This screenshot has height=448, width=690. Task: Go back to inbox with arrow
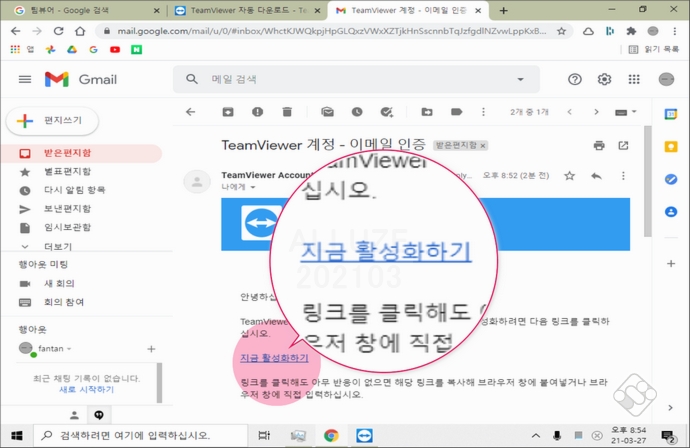pos(191,112)
